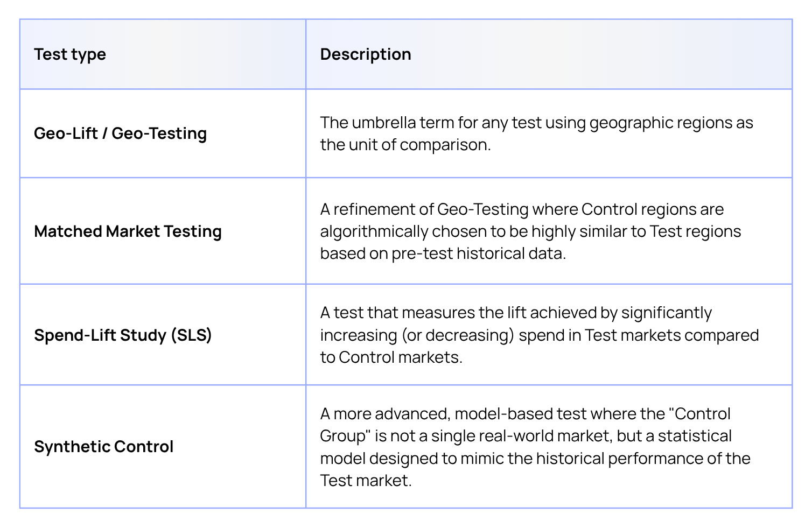The height and width of the screenshot is (521, 812).
Task: Click the words "geographic regions"
Action: pyautogui.click(x=661, y=123)
